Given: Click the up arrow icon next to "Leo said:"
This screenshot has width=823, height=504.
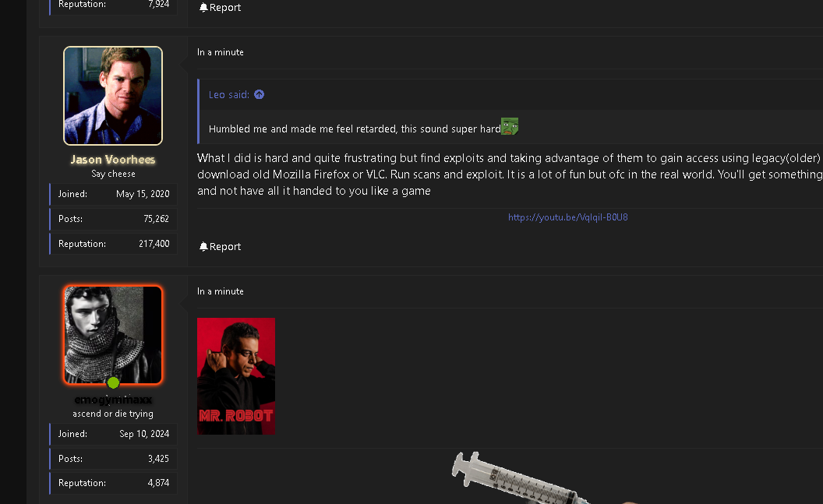Looking at the screenshot, I should click(x=259, y=94).
